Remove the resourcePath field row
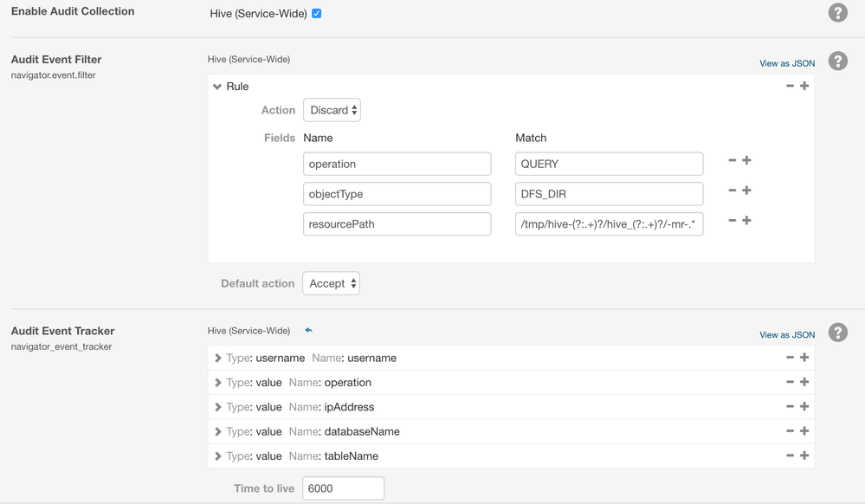The height and width of the screenshot is (504, 865). point(733,221)
